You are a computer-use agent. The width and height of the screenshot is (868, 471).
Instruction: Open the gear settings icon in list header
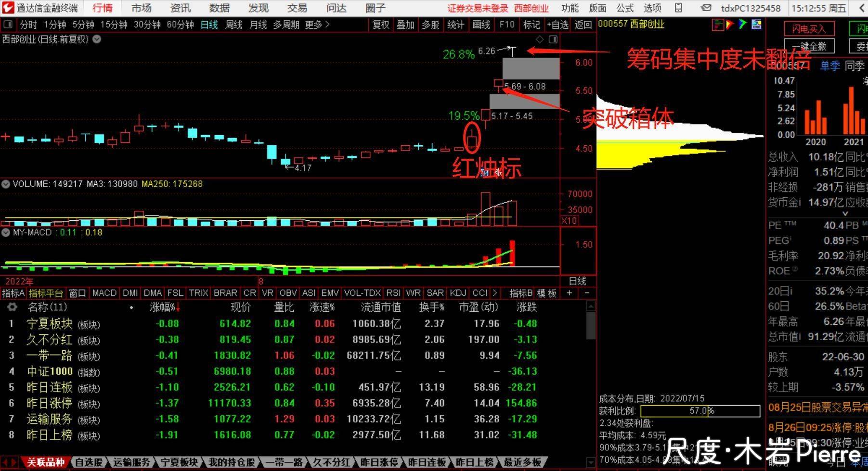(x=12, y=307)
